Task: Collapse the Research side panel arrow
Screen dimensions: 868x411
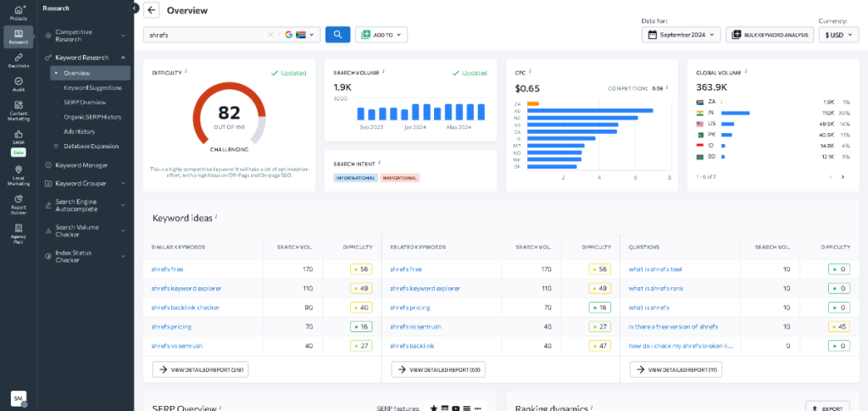Action: point(134,8)
